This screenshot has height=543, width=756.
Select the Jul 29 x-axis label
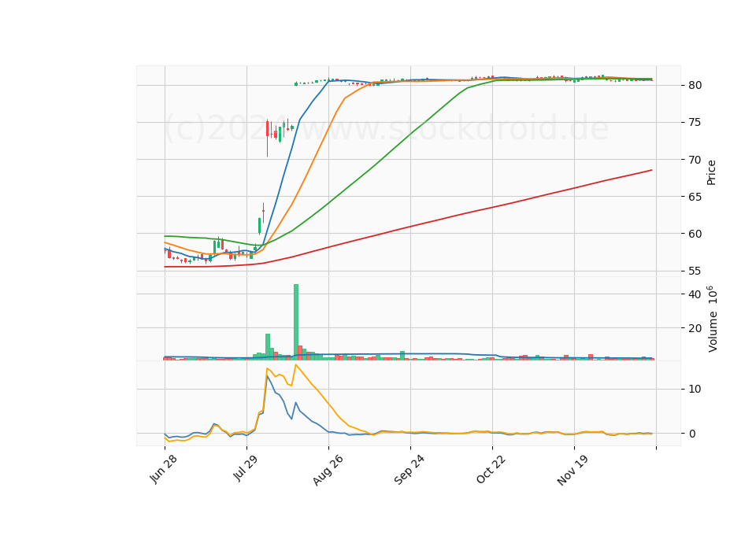coord(246,467)
